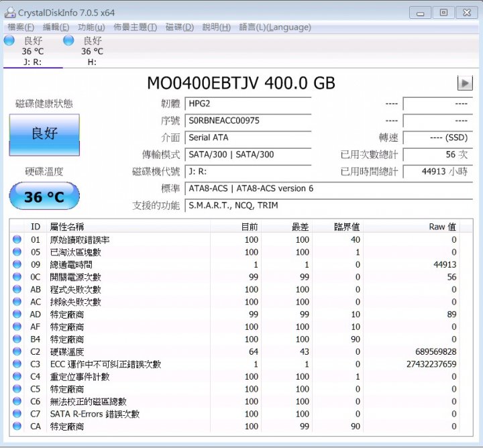
Task: Select the 開關電源次數 attribute name
Action: pyautogui.click(x=75, y=277)
